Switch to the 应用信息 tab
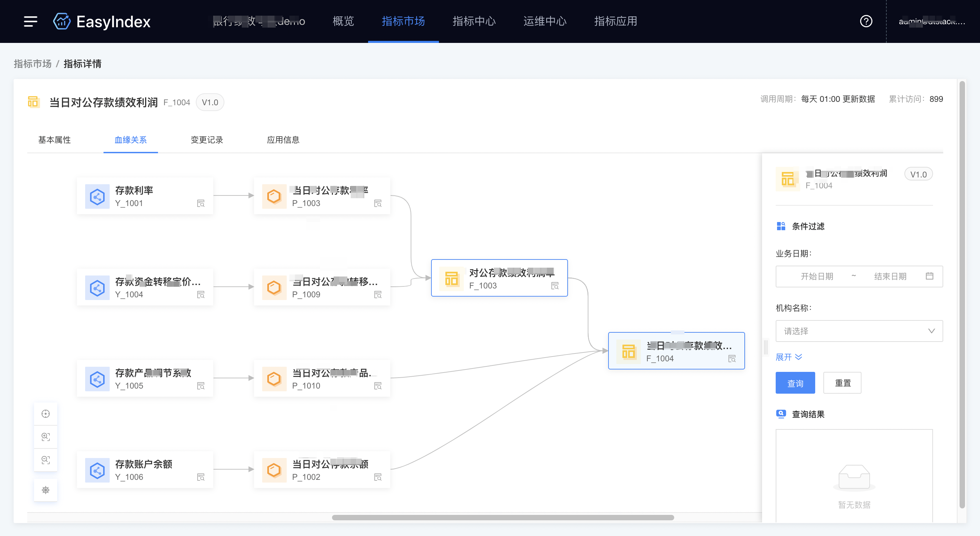The width and height of the screenshot is (980, 536). coord(283,140)
